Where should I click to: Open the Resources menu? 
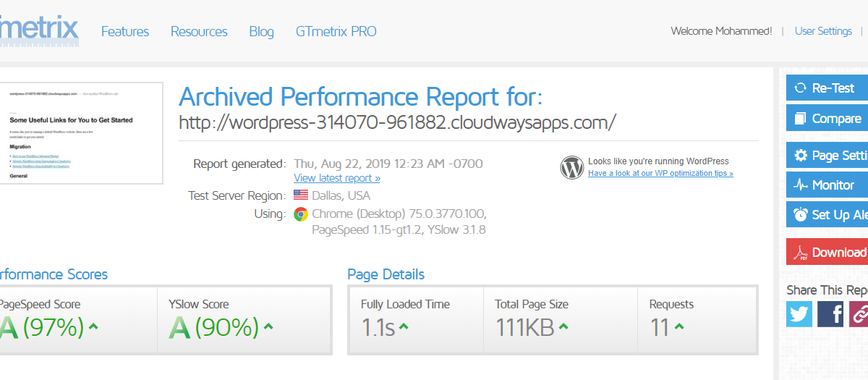[x=199, y=32]
